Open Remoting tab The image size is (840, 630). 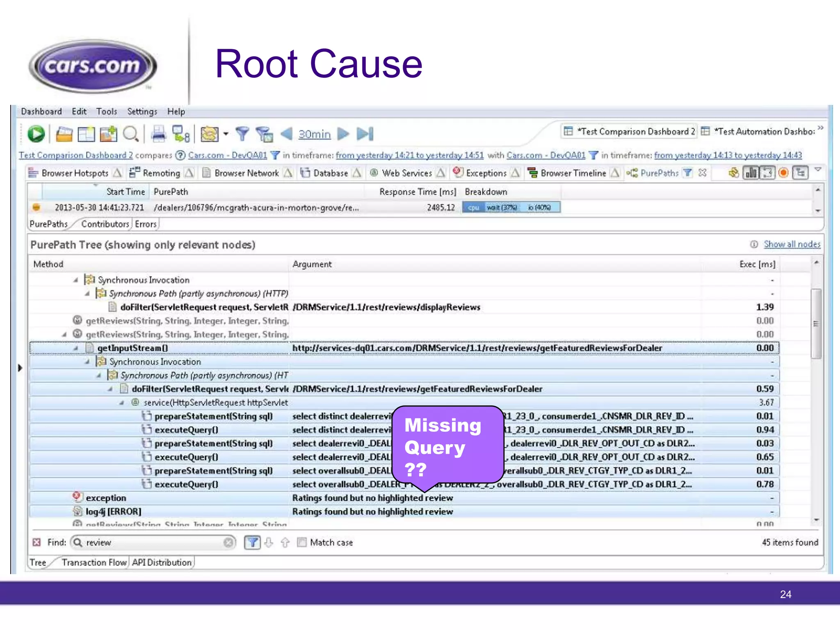[x=161, y=173]
